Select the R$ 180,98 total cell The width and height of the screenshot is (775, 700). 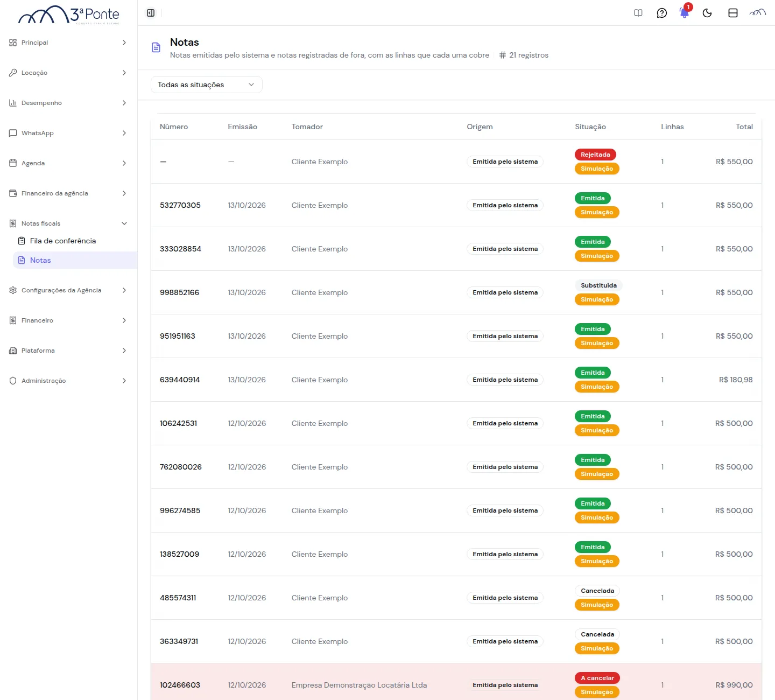[x=736, y=380]
